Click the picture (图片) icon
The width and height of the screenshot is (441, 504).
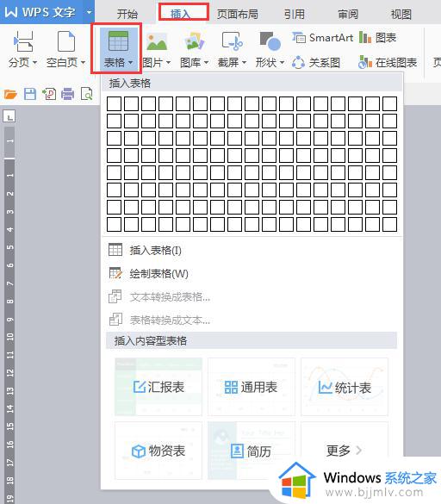coord(157,41)
